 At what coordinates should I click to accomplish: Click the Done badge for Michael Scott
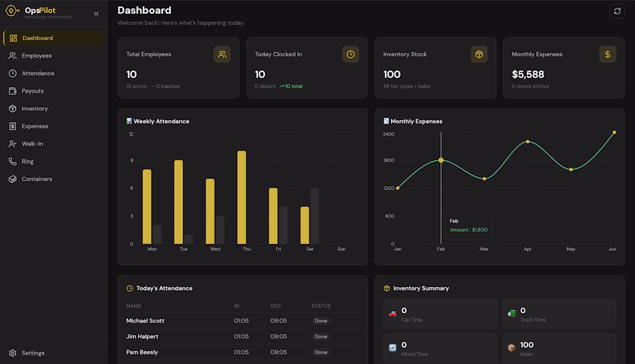click(321, 321)
